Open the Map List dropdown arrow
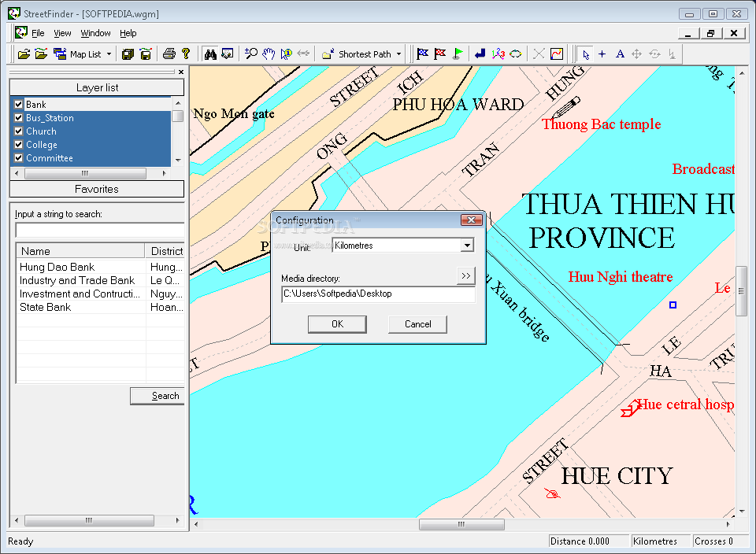 click(x=109, y=54)
